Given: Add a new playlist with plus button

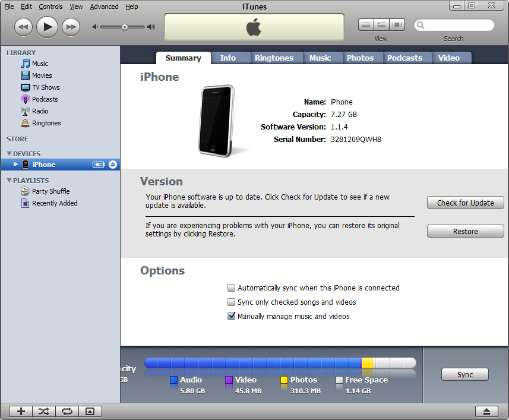Looking at the screenshot, I should [21, 412].
